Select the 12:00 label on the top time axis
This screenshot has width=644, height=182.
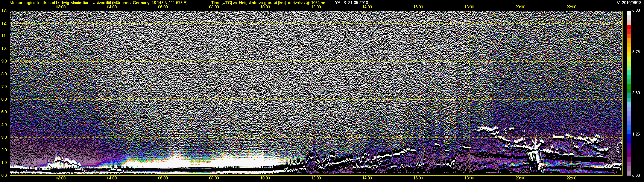(316, 7)
